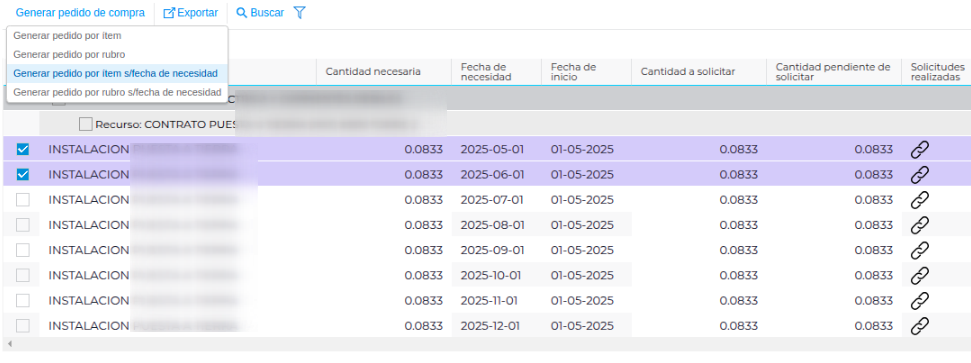Open link icon for 2025-11-01 row
Image resolution: width=971 pixels, height=363 pixels.
pos(920,300)
